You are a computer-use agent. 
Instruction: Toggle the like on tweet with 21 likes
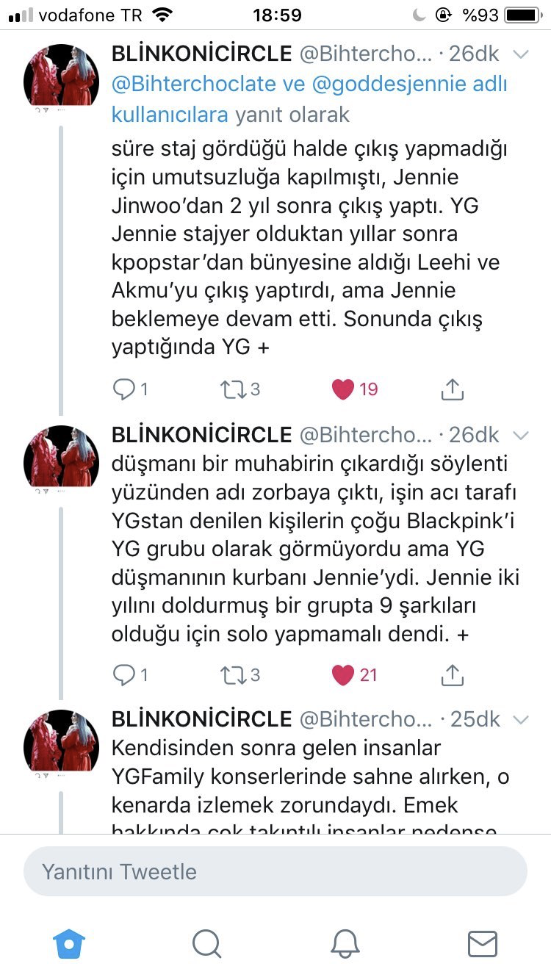tap(344, 674)
